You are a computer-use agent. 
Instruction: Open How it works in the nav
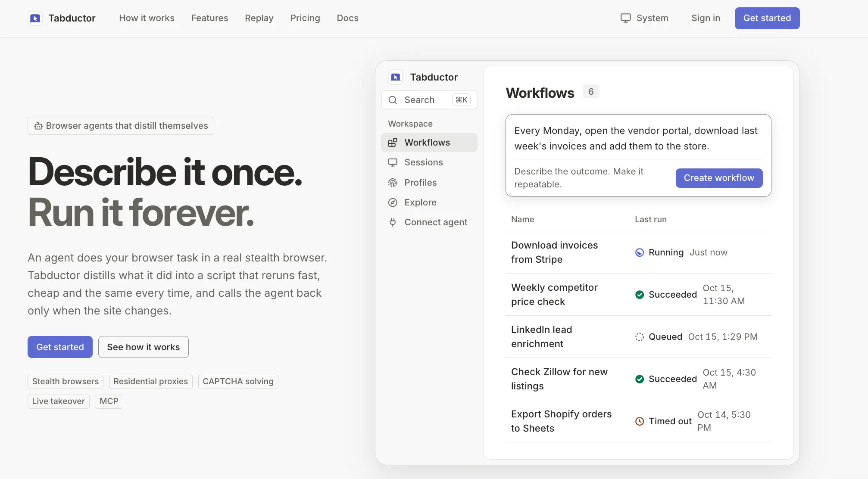(147, 18)
